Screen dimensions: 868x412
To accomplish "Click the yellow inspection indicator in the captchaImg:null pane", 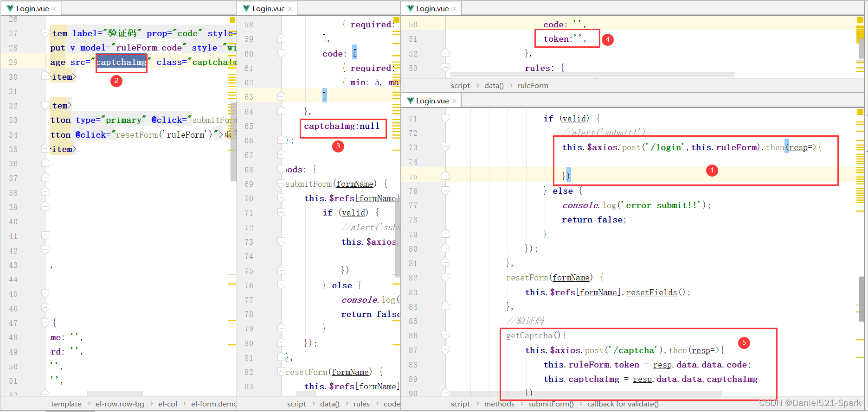I will tap(397, 19).
